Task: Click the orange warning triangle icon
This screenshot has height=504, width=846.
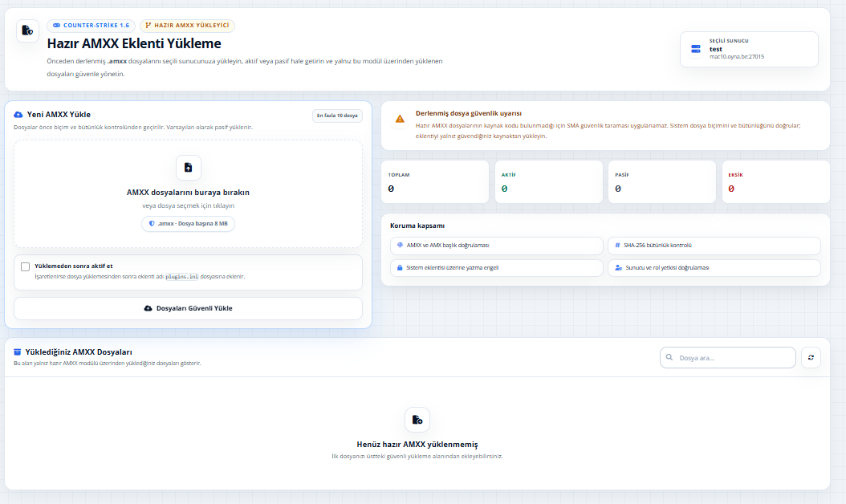Action: (400, 119)
